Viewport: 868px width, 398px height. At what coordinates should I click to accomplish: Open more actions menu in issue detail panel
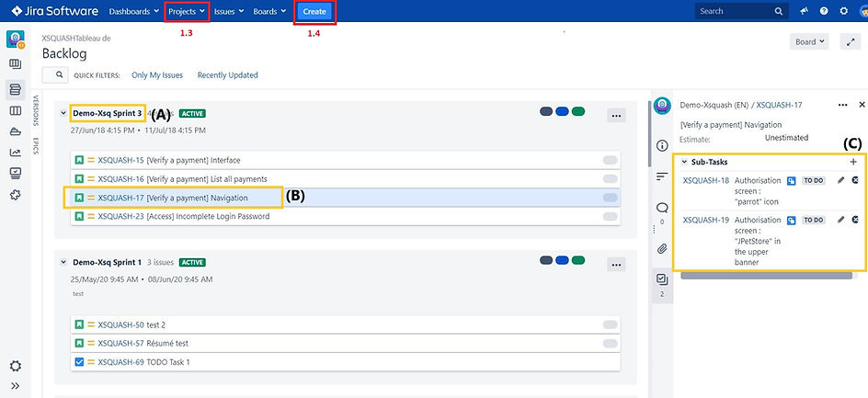(x=842, y=104)
